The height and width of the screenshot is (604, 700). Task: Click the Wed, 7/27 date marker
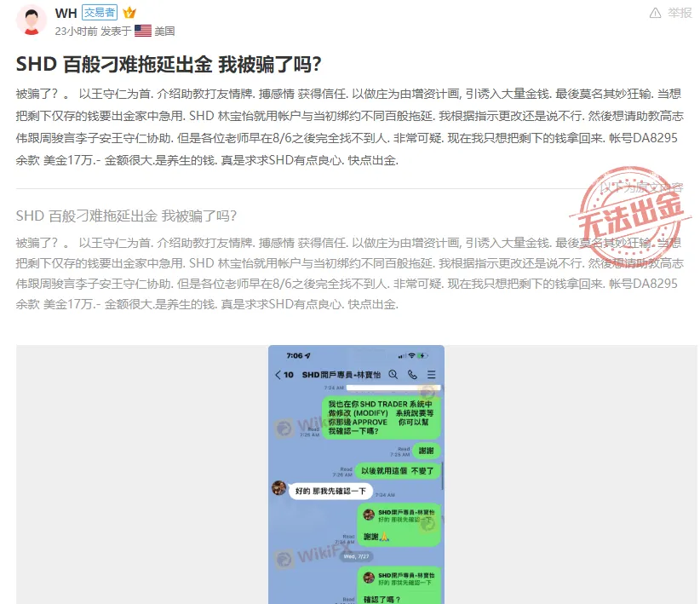[356, 556]
